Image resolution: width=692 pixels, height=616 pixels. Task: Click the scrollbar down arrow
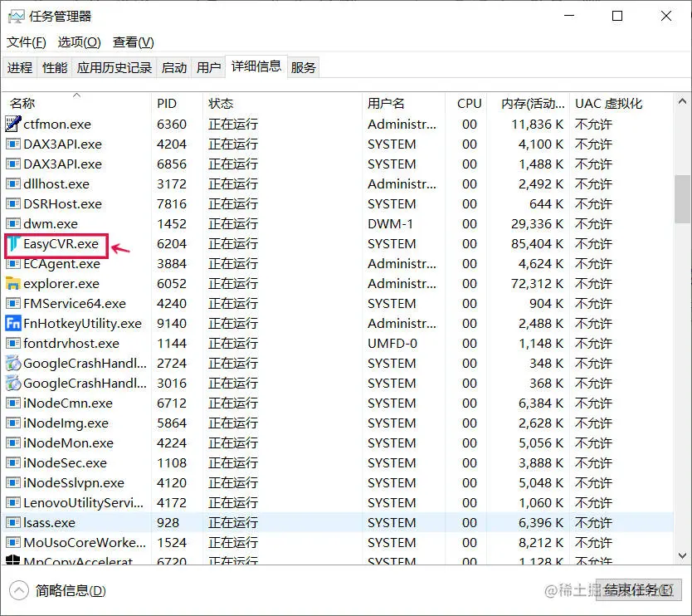[682, 555]
